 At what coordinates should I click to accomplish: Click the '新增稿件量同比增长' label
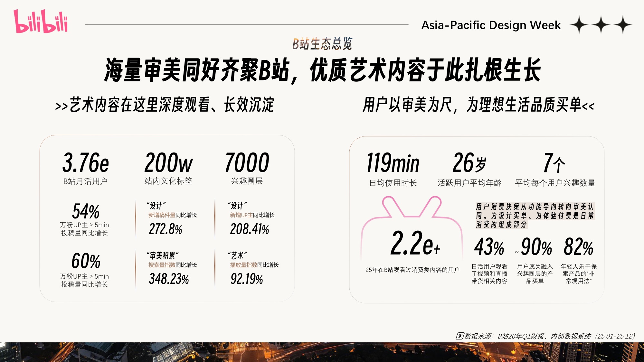tap(173, 215)
